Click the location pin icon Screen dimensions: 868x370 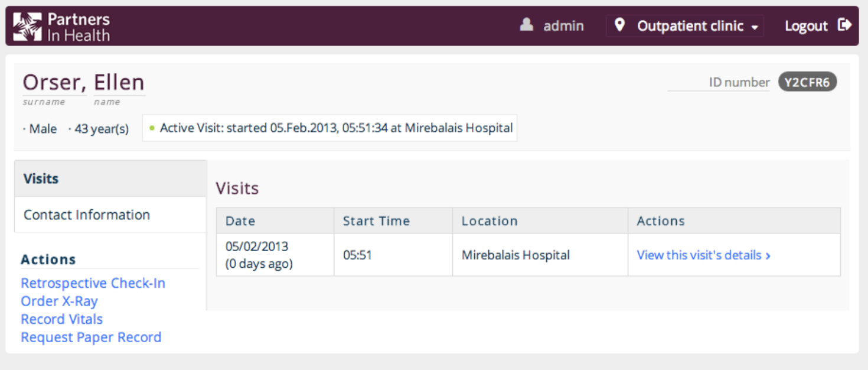pyautogui.click(x=620, y=25)
